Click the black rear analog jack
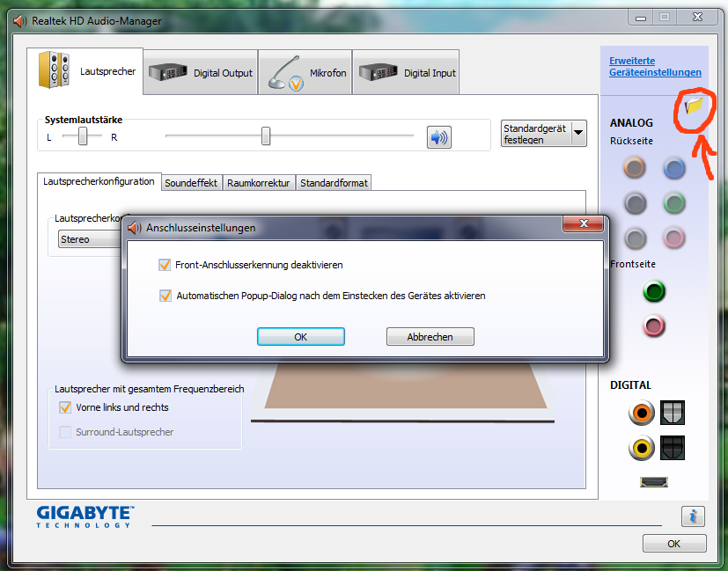 [634, 202]
